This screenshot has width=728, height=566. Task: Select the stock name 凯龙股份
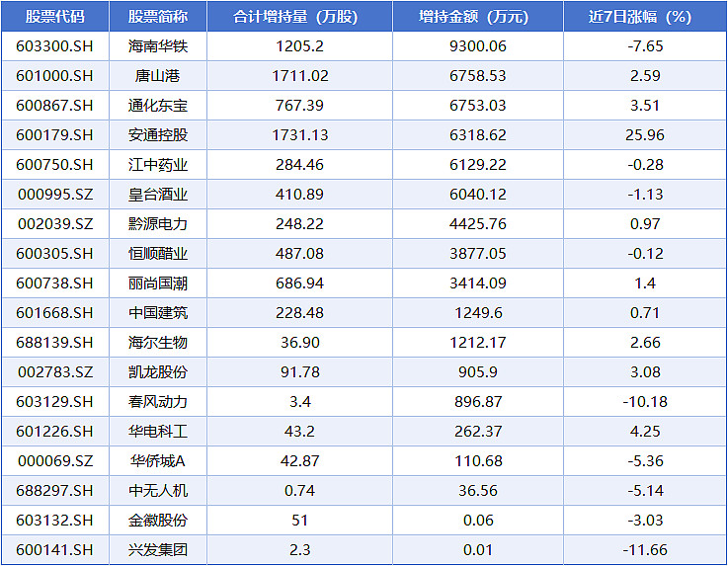coord(158,372)
